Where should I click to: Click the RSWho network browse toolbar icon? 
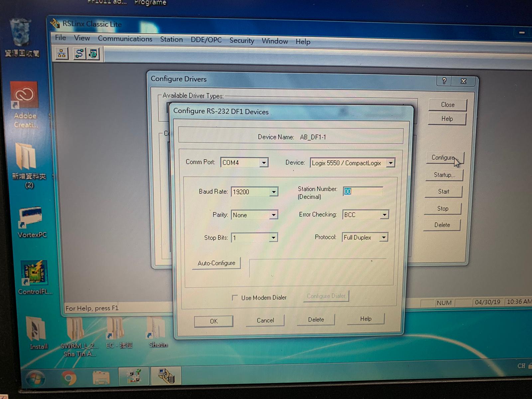click(x=62, y=54)
